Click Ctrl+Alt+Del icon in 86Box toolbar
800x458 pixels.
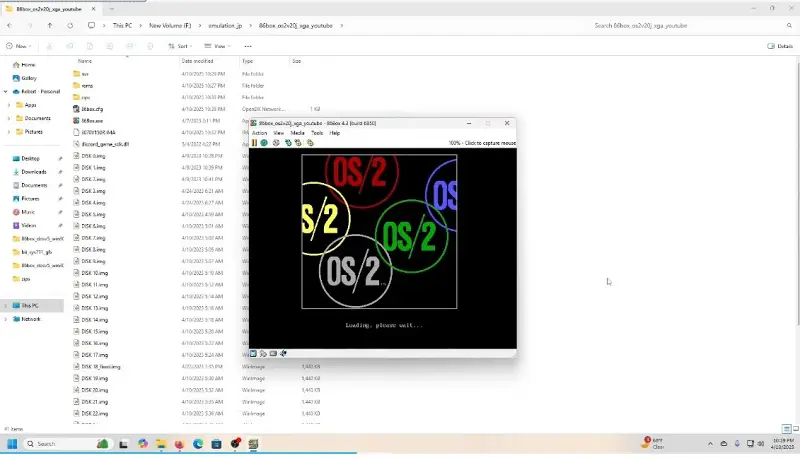coord(288,143)
